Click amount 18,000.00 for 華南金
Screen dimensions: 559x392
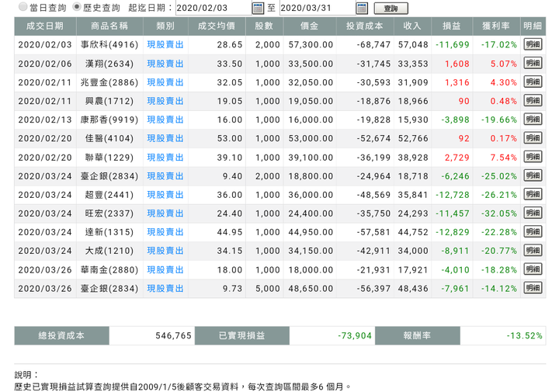point(311,270)
